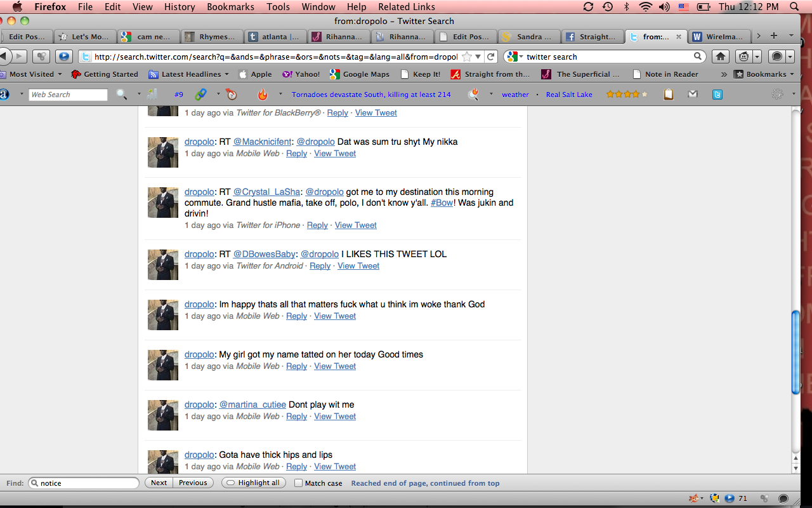Click the @Crystal_LaSha mention link
The width and height of the screenshot is (812, 508).
(266, 192)
